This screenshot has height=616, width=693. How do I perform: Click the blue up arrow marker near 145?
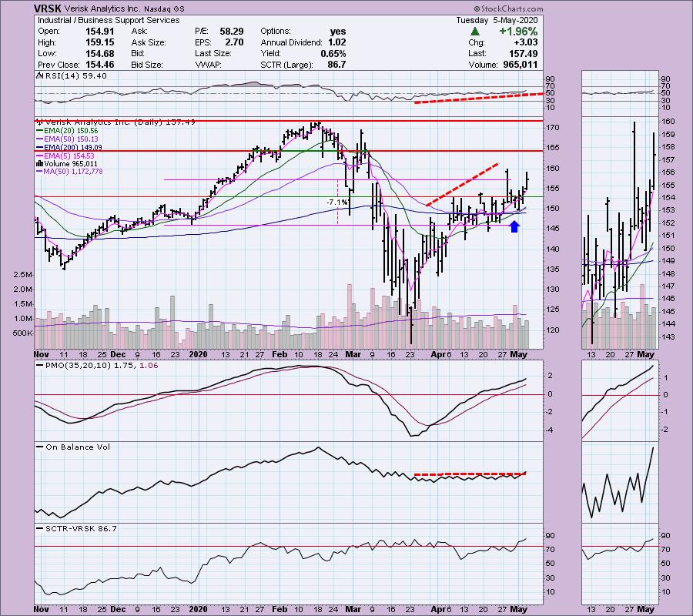514,226
